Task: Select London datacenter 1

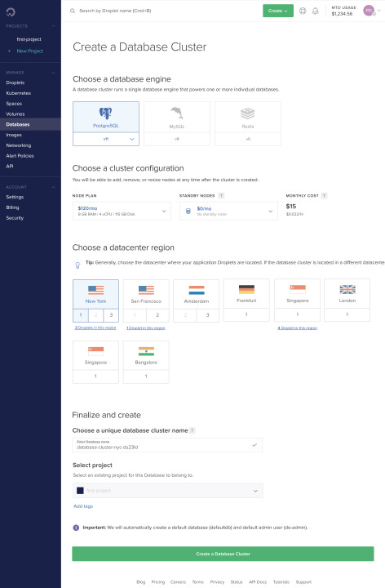Action: click(x=347, y=314)
